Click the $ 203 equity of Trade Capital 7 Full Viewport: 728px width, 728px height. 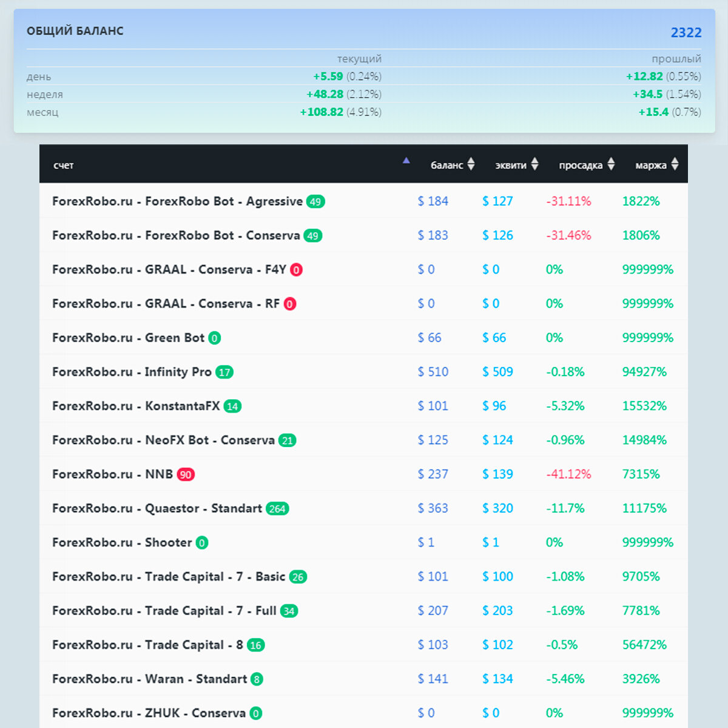pyautogui.click(x=497, y=611)
